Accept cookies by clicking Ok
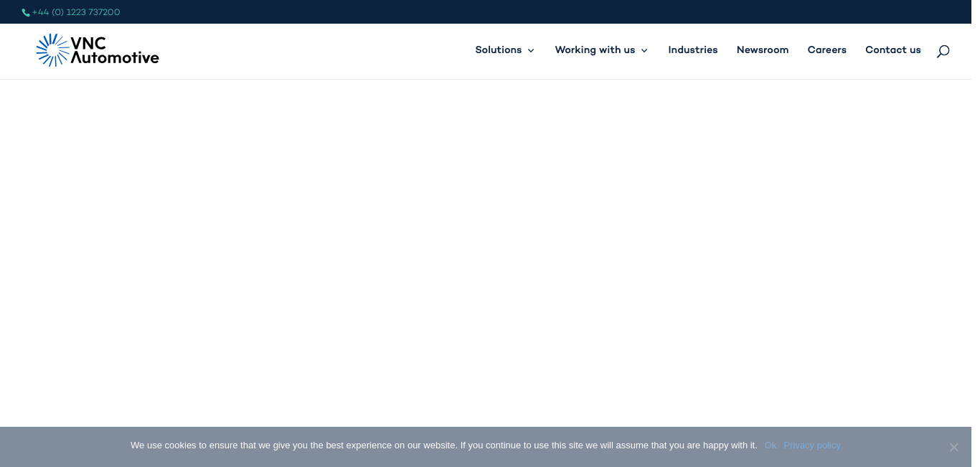The image size is (980, 467). coord(770,445)
